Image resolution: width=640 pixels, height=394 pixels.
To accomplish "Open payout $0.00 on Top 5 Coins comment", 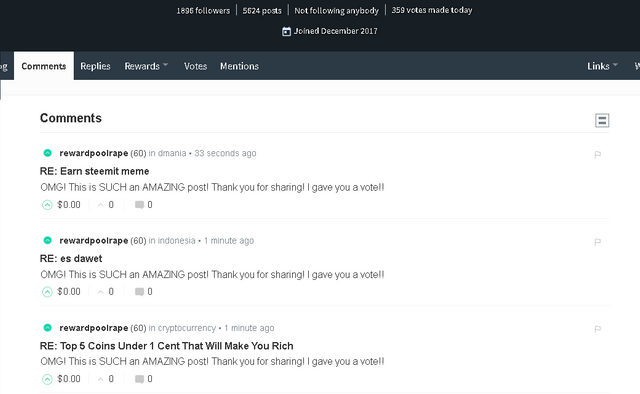I will tap(69, 379).
